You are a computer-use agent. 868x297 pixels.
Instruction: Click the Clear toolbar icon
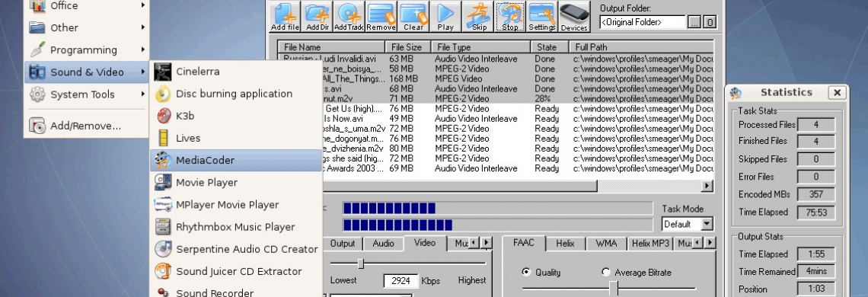[x=413, y=16]
